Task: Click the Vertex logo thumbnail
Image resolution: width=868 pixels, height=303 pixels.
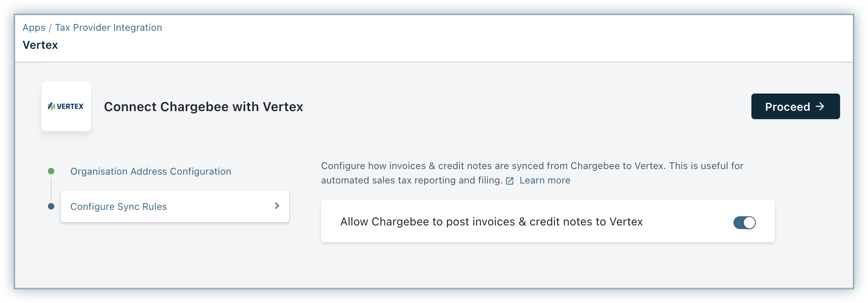Action: tap(66, 106)
